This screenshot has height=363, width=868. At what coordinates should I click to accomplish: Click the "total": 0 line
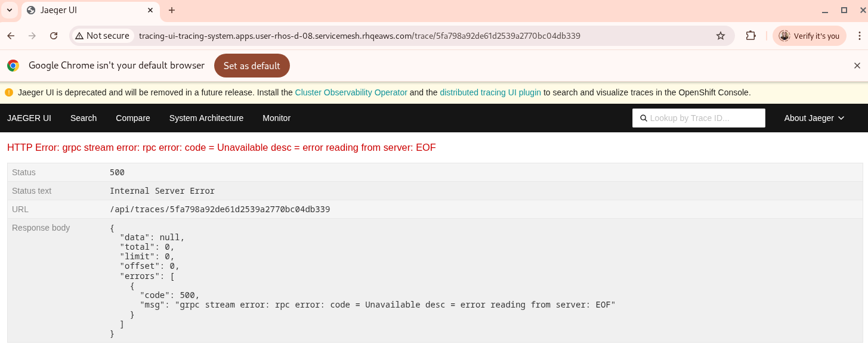[147, 247]
